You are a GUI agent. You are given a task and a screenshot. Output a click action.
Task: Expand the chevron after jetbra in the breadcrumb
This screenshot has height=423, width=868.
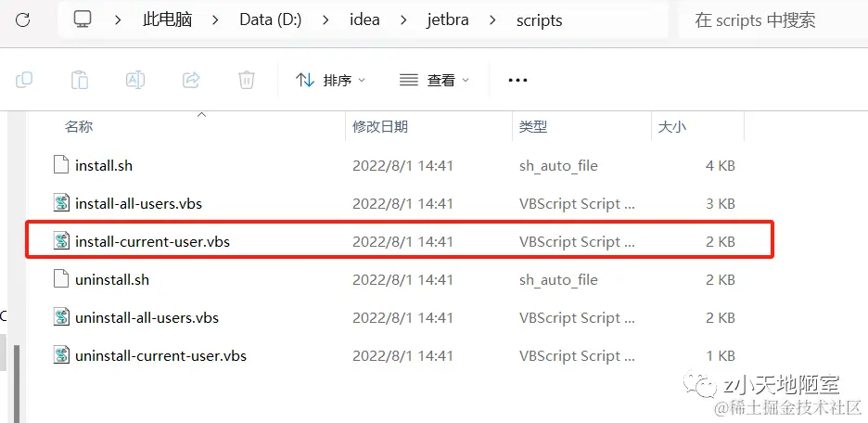click(x=492, y=20)
